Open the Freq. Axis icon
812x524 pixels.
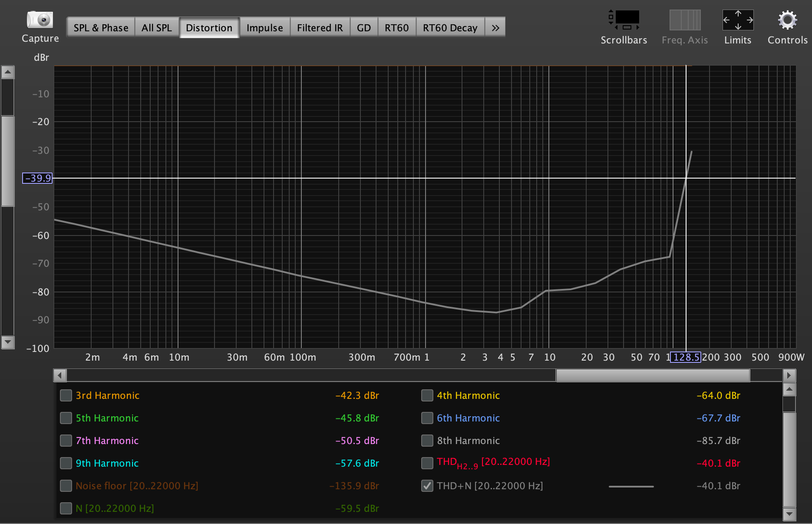click(x=685, y=20)
